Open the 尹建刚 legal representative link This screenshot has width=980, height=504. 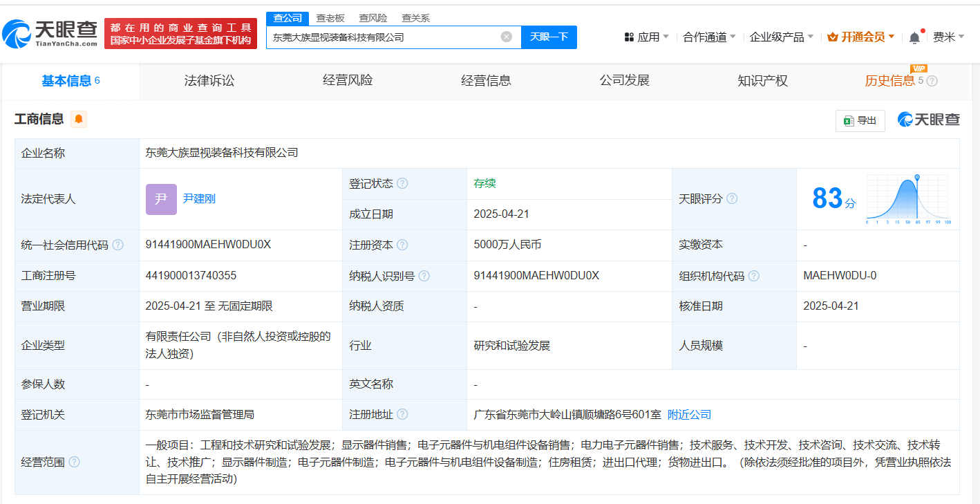coord(200,198)
